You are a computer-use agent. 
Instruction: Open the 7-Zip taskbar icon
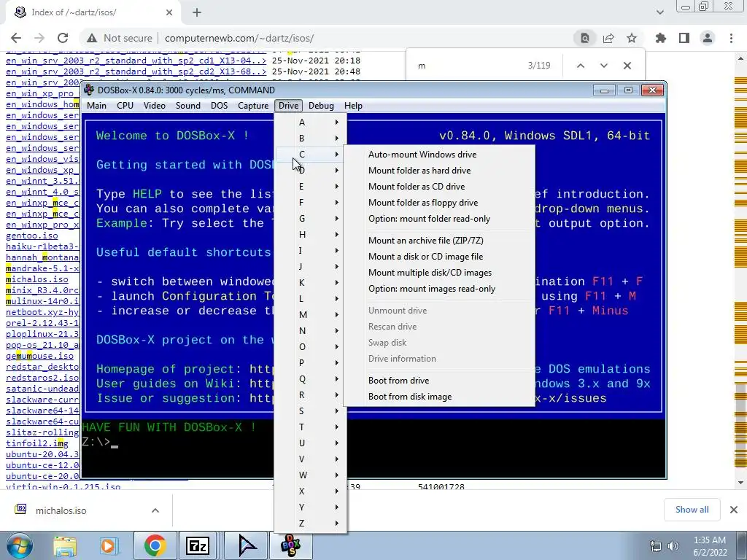pyautogui.click(x=198, y=545)
